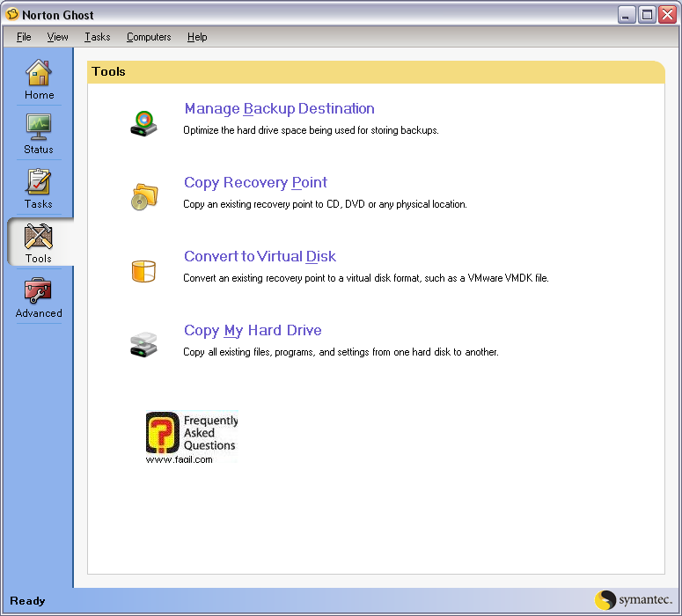Open the File menu
The width and height of the screenshot is (682, 616).
[x=24, y=37]
